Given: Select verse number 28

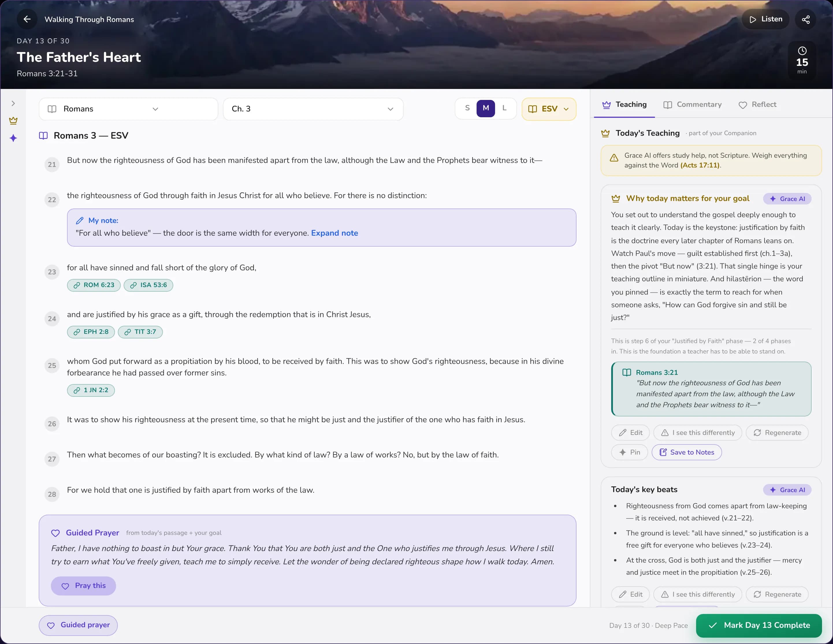Looking at the screenshot, I should 52,494.
